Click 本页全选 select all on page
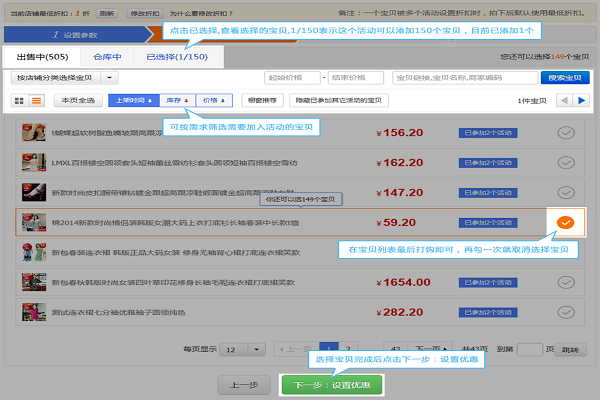This screenshot has height=400, width=600. pyautogui.click(x=78, y=100)
